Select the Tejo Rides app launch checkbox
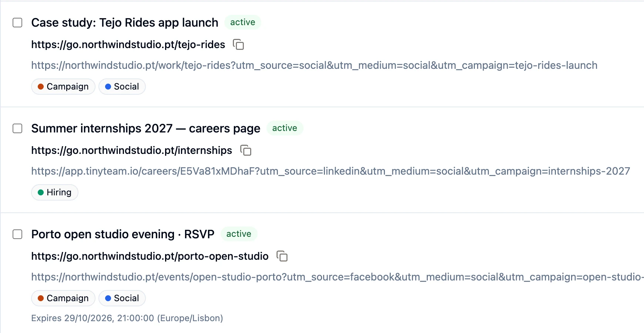This screenshot has height=333, width=644. tap(17, 23)
